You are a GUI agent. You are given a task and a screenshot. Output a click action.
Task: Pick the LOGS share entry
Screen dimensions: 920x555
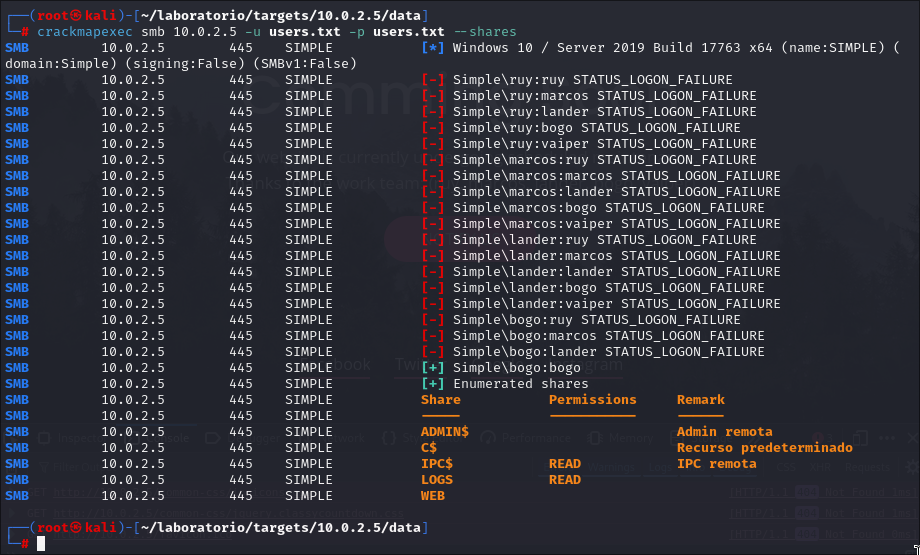coord(436,480)
